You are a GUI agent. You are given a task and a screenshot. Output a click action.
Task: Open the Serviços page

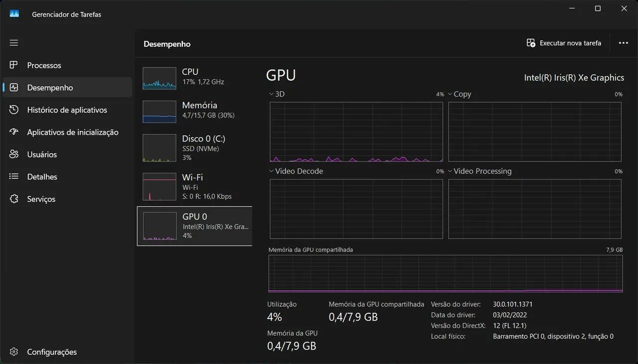[x=67, y=199]
